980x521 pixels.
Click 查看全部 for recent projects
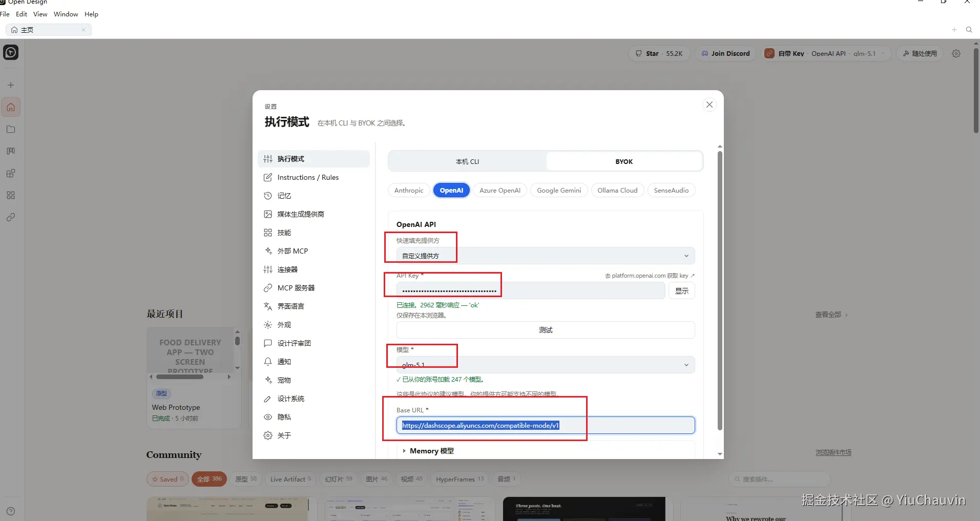coord(831,315)
